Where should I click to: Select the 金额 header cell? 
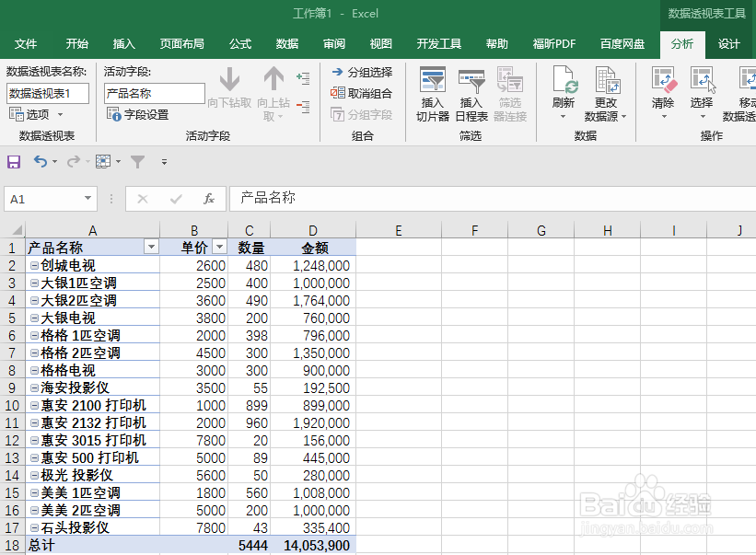313,249
